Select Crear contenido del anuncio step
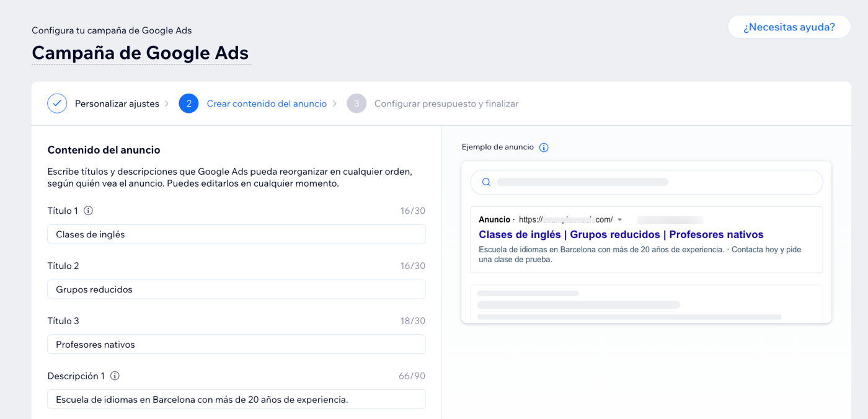The height and width of the screenshot is (419, 868). 267,104
